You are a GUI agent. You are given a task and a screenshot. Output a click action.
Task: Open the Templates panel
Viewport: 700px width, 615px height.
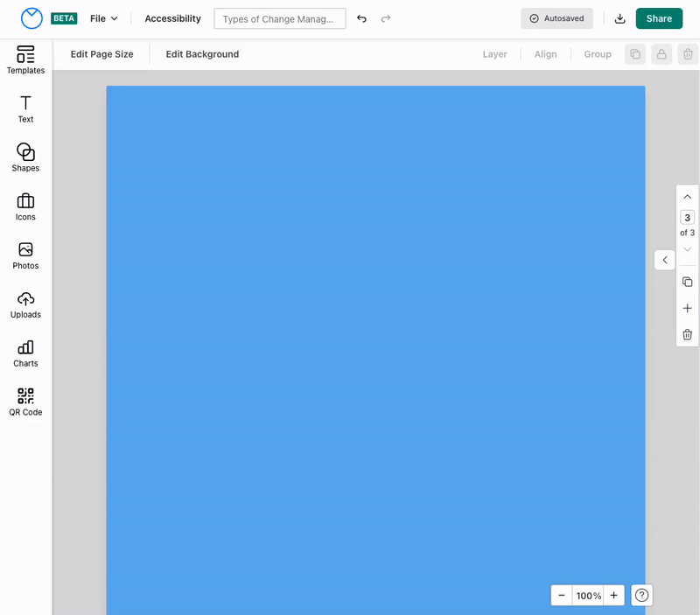coord(25,59)
